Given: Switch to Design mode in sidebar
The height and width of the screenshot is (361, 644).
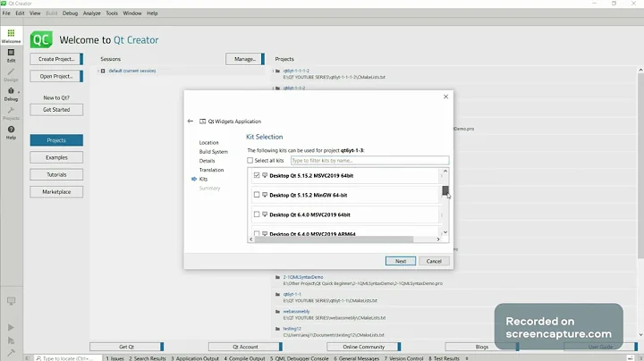Looking at the screenshot, I should click(11, 75).
